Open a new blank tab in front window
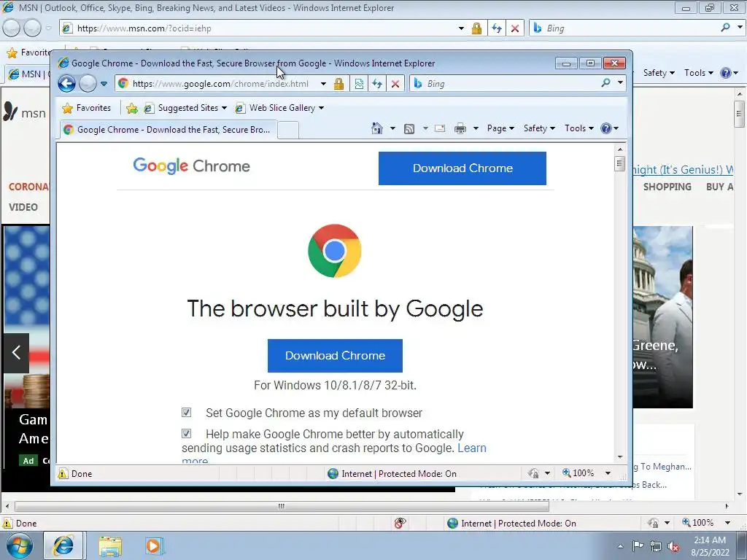Viewport: 747px width, 560px height. [287, 130]
